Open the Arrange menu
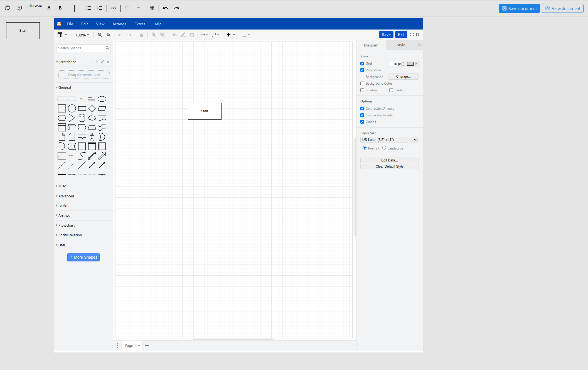This screenshot has height=370, width=588. pos(119,24)
